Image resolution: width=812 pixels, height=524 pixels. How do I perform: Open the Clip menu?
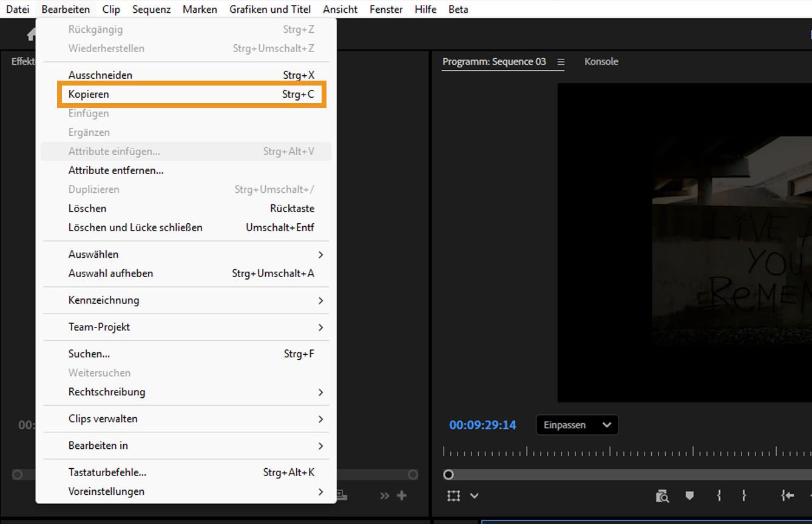(x=111, y=9)
